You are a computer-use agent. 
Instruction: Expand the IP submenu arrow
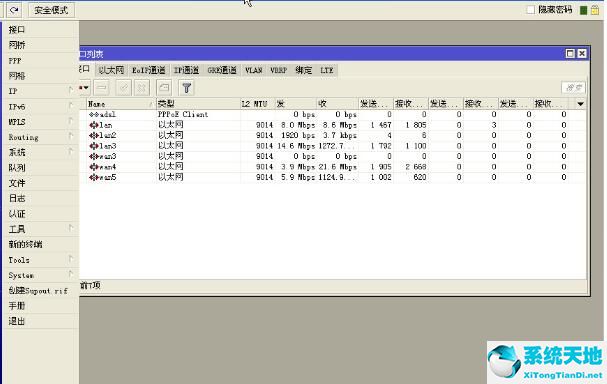click(70, 90)
